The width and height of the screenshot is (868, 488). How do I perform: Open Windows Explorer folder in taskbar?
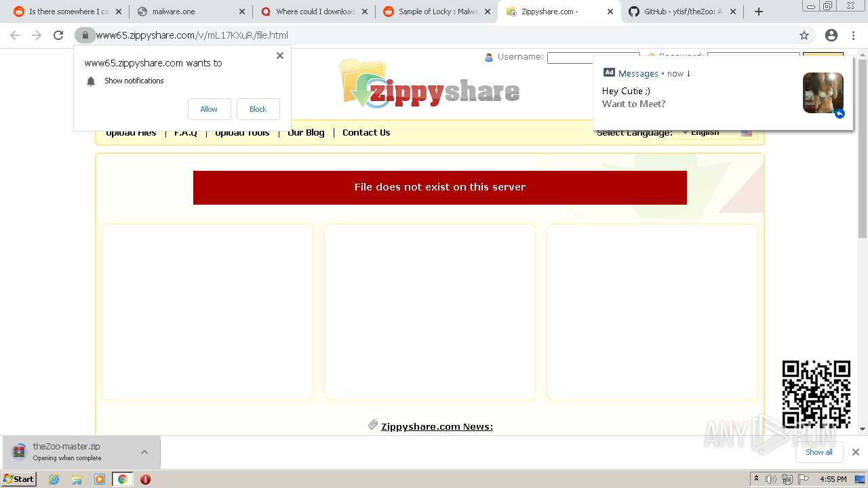pyautogui.click(x=77, y=479)
